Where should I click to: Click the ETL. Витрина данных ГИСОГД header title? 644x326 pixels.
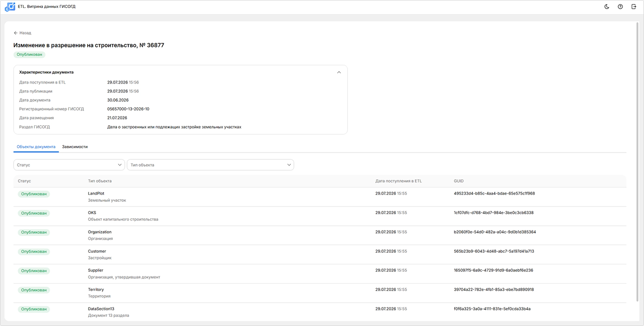[x=46, y=7]
